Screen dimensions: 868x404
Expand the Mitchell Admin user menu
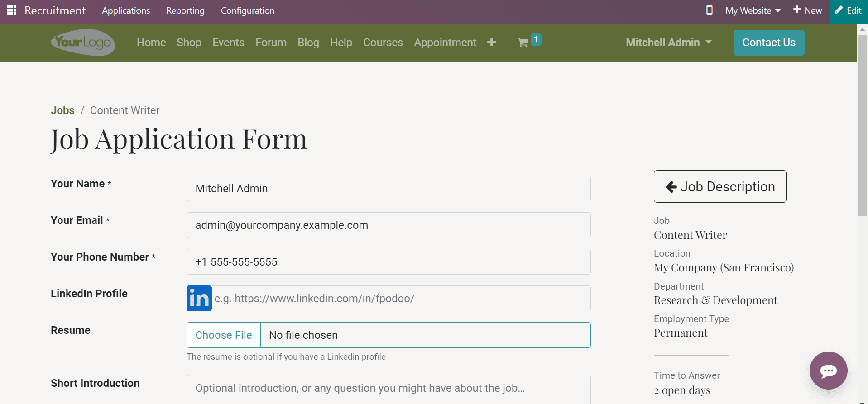tap(668, 43)
